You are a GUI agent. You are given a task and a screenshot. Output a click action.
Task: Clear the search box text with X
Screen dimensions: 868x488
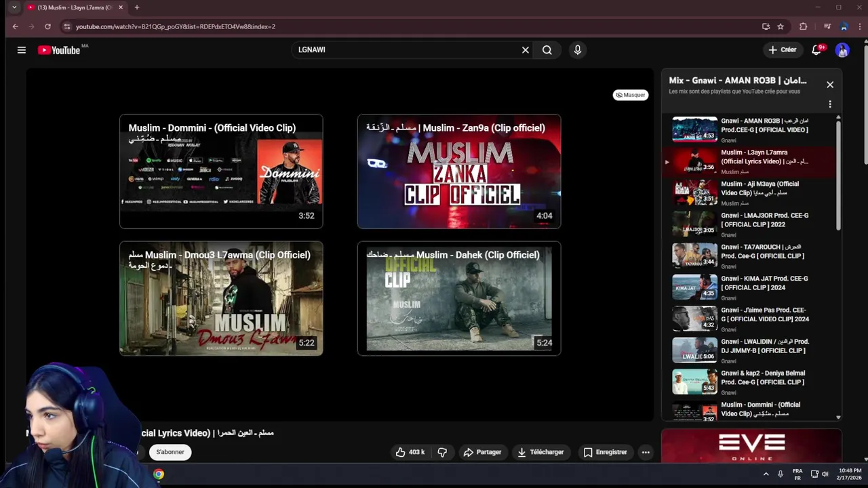[525, 49]
